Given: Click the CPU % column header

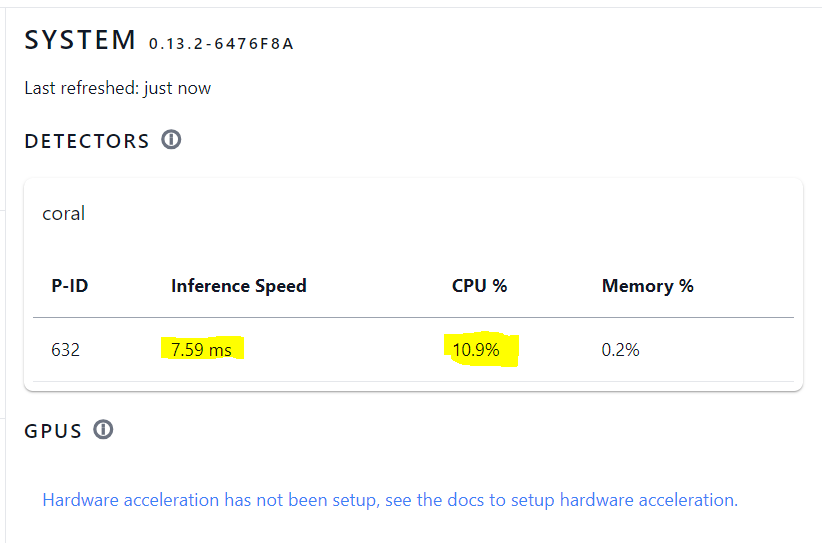Looking at the screenshot, I should point(479,286).
